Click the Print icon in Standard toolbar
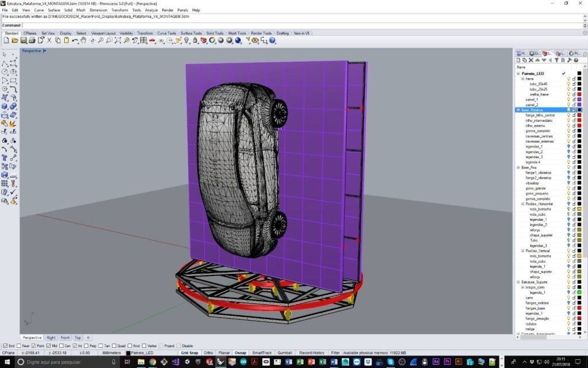This screenshot has height=368, width=588. (33, 40)
